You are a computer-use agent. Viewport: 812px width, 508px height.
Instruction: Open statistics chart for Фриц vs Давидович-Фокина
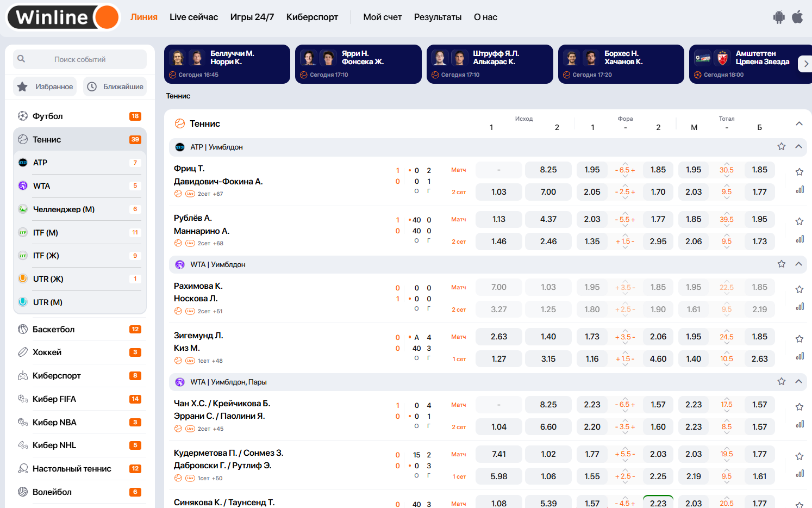pyautogui.click(x=799, y=190)
